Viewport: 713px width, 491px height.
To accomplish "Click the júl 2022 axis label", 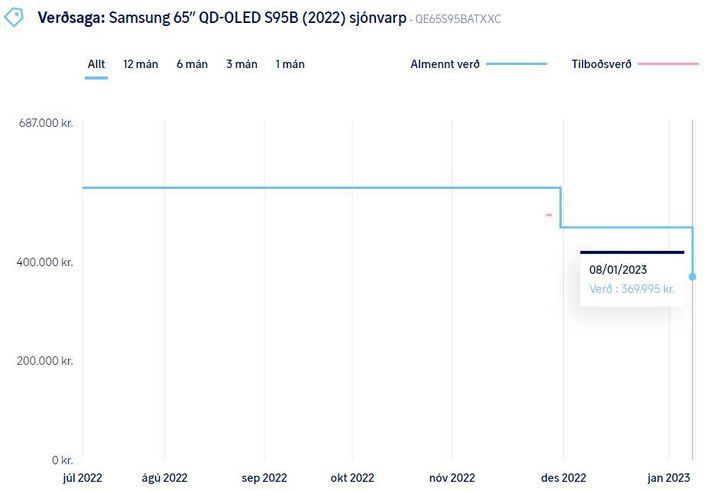I will pos(82,478).
